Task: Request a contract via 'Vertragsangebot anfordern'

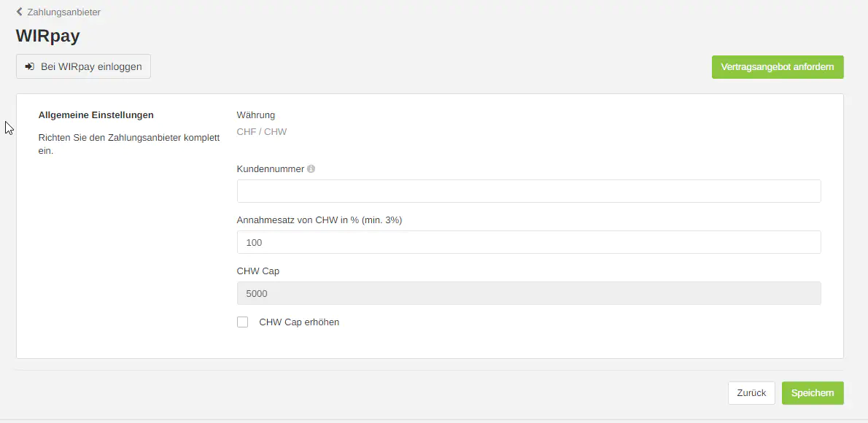Action: [778, 67]
